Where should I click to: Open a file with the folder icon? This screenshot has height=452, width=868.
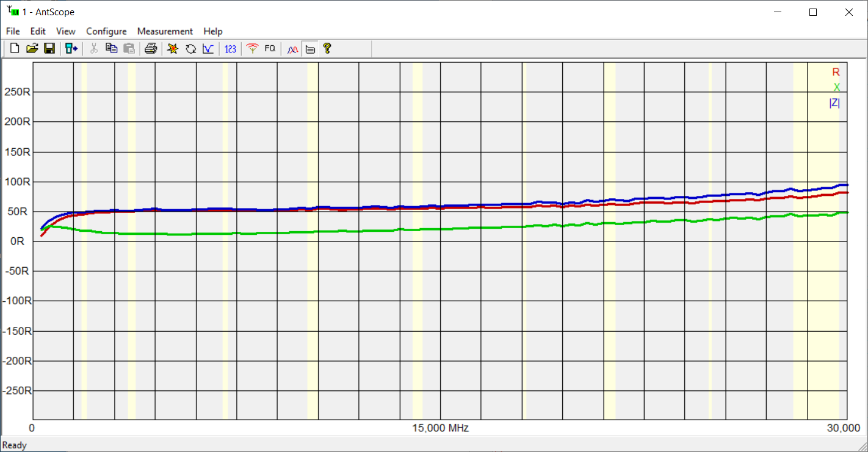[x=32, y=49]
